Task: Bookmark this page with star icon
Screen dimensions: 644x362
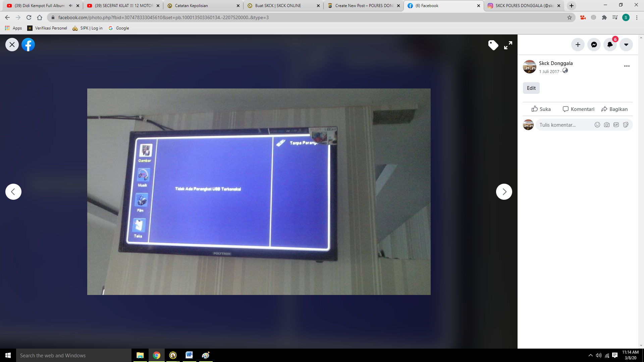Action: point(570,17)
